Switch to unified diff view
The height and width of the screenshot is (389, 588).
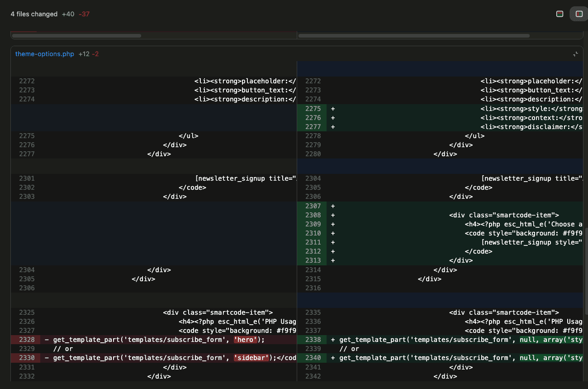(x=560, y=14)
